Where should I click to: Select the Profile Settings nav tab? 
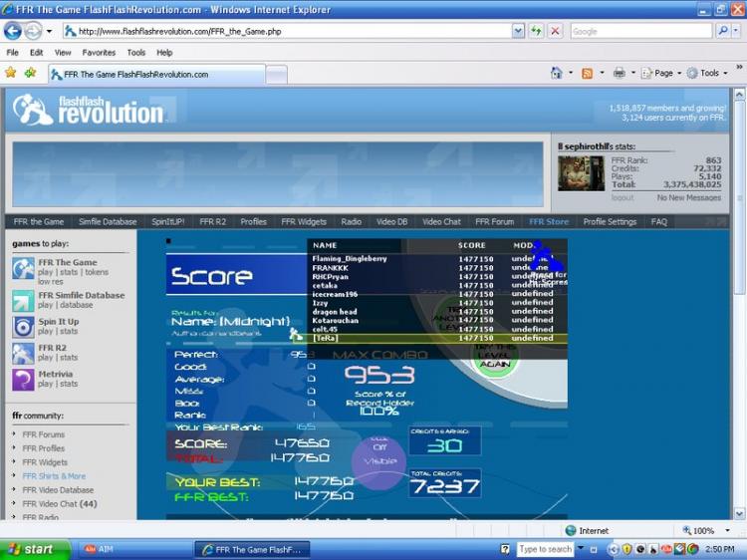[x=610, y=222]
